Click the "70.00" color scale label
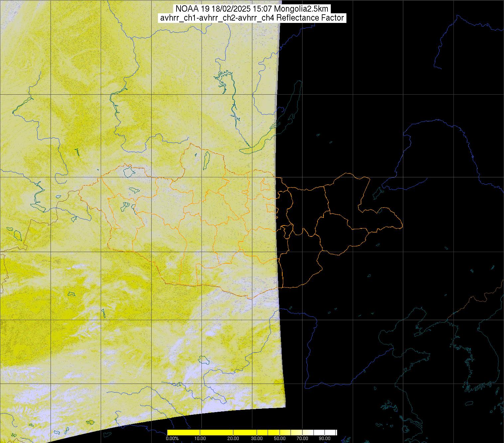The width and height of the screenshot is (504, 443). click(302, 439)
